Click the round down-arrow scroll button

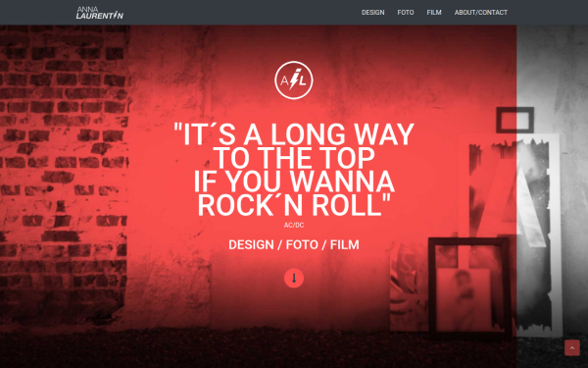click(294, 278)
